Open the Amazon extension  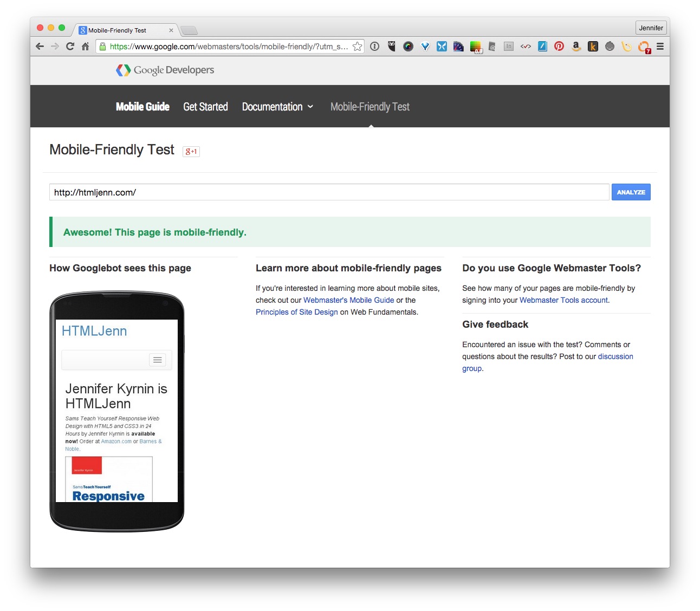576,47
